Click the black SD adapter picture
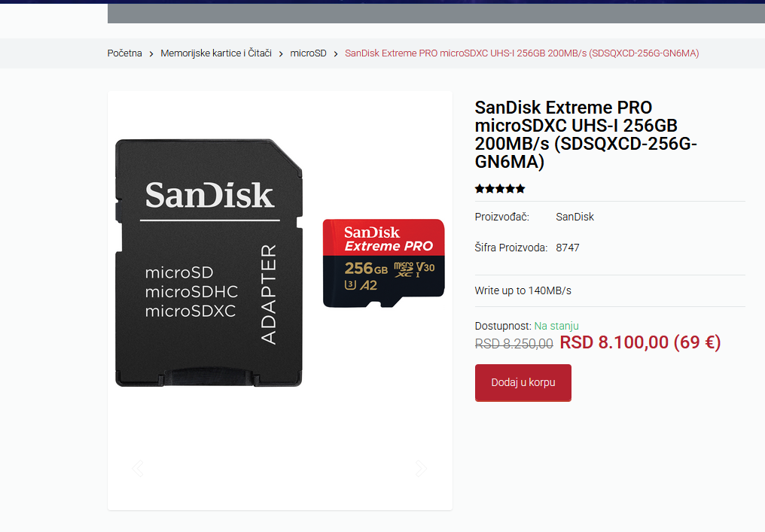 [209, 263]
